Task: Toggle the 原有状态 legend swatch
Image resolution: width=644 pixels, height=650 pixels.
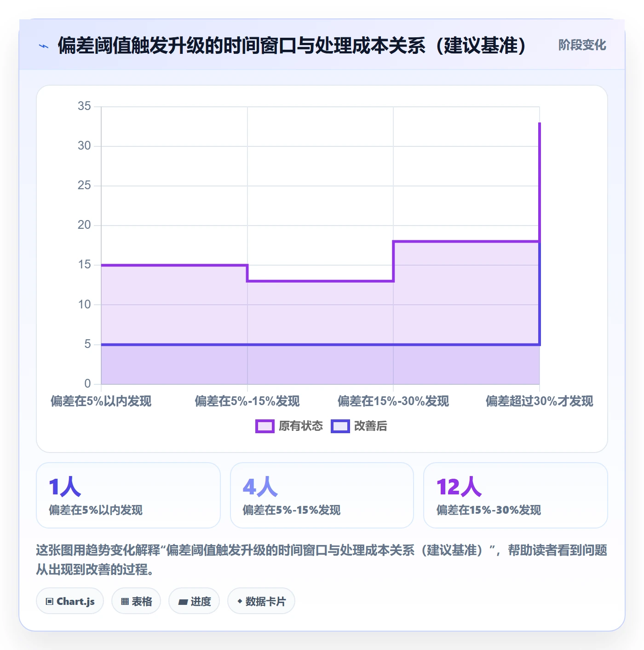Action: point(264,426)
